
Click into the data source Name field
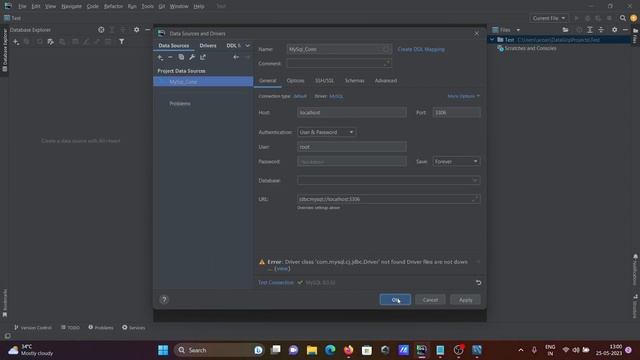pos(339,49)
